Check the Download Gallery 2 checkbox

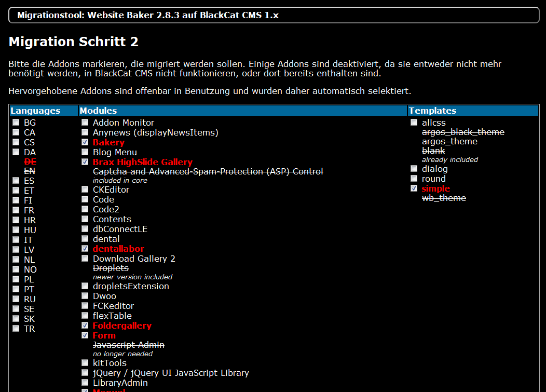pyautogui.click(x=85, y=258)
